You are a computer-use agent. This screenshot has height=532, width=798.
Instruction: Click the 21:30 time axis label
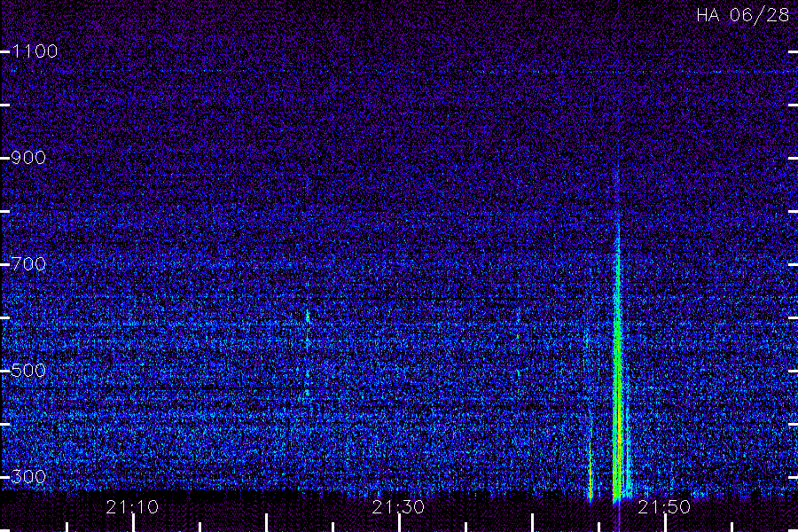pyautogui.click(x=398, y=507)
